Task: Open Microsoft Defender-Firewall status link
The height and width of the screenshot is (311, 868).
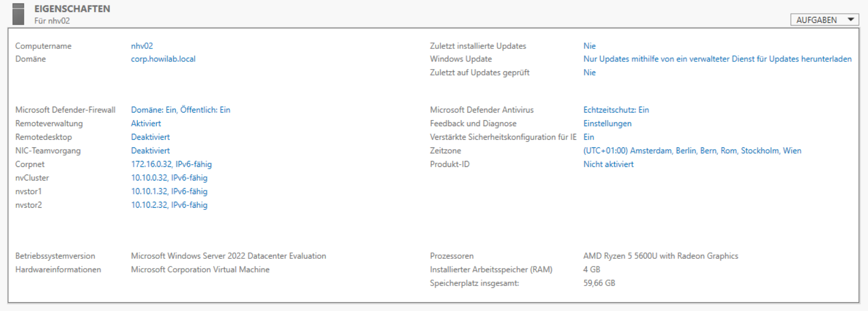Action: 180,110
